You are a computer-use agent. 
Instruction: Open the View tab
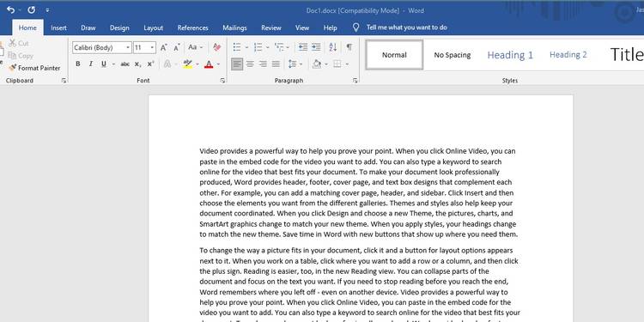pos(302,28)
